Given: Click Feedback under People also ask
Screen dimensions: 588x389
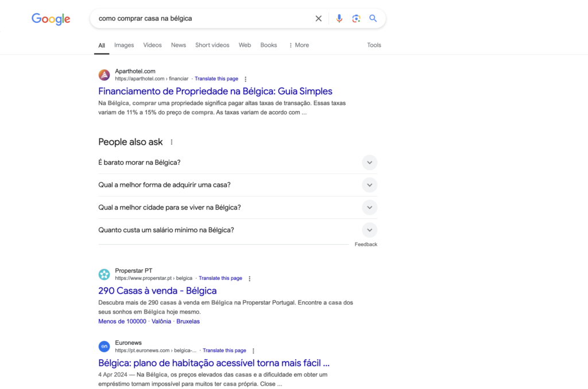Looking at the screenshot, I should click(366, 245).
